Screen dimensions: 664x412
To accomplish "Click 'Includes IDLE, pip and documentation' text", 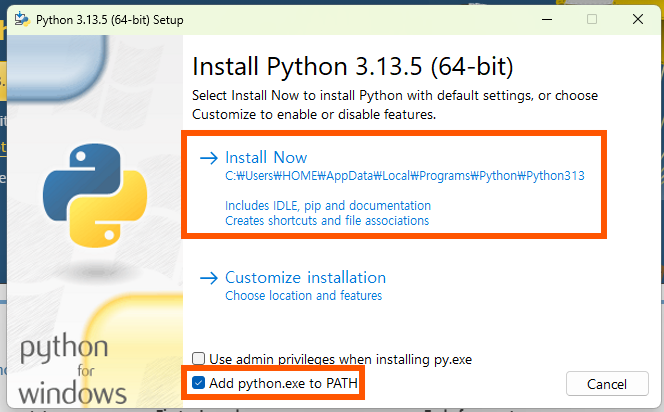I will (x=328, y=206).
